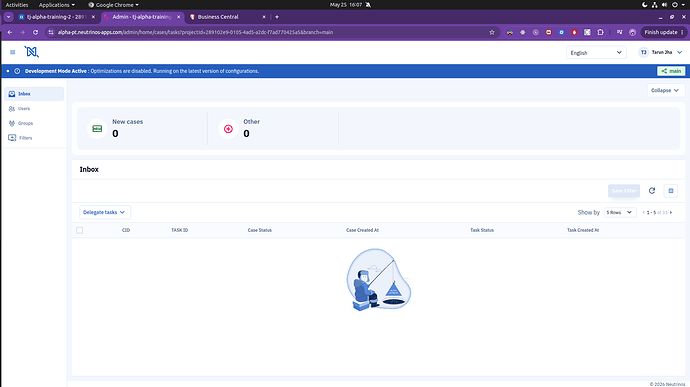
Task: Click the red droplet extension icon
Action: pyautogui.click(x=574, y=32)
